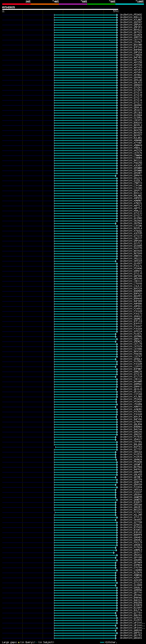Select hit label UniRef100_Q6U1K1
Screen dimensions: 146x644
[x=131, y=638]
